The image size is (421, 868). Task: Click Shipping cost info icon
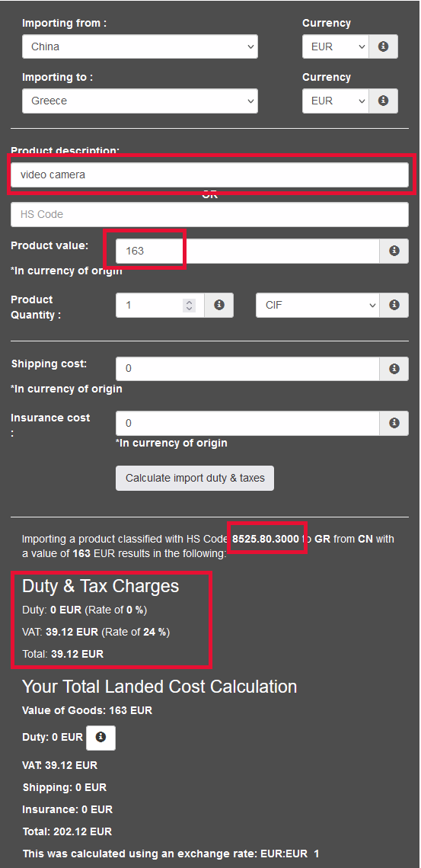(x=394, y=369)
